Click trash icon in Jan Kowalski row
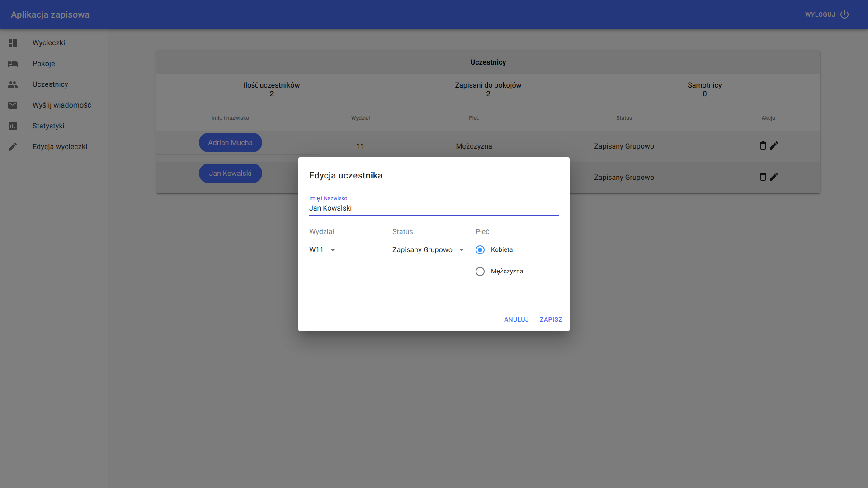Viewport: 868px width, 488px height. (x=763, y=177)
